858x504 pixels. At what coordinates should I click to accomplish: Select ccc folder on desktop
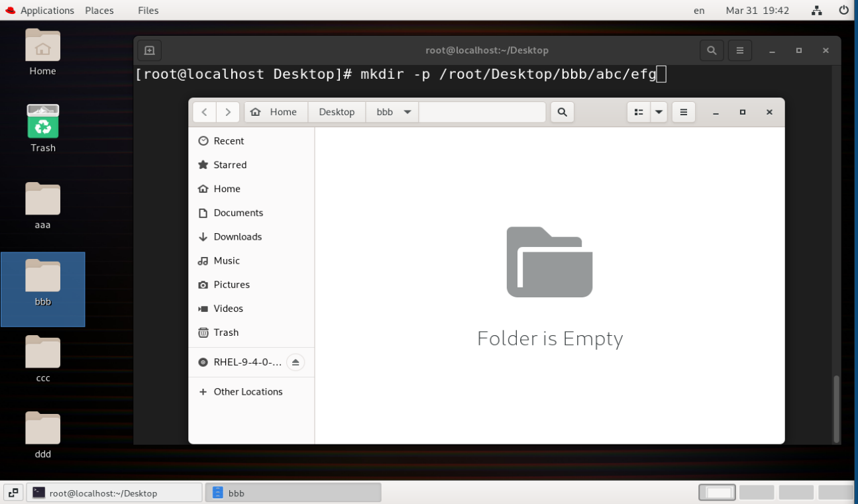(42, 360)
